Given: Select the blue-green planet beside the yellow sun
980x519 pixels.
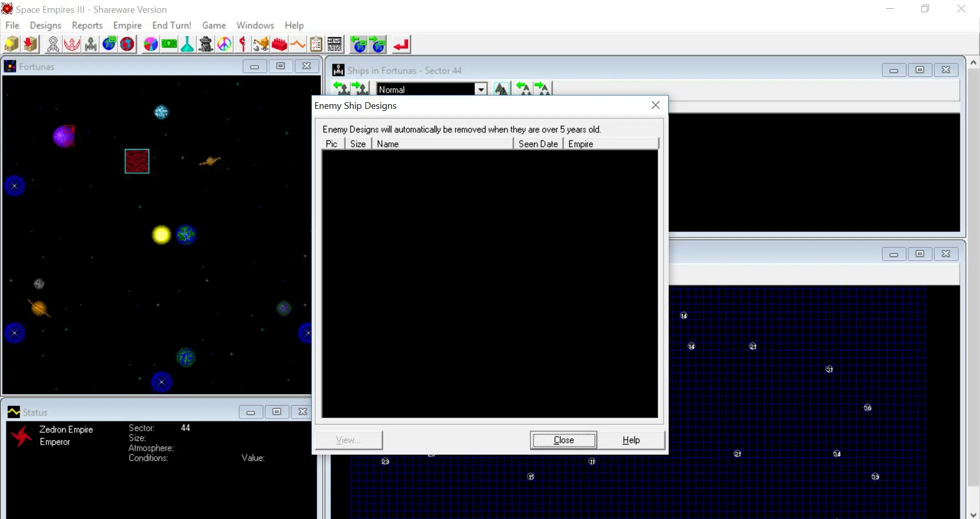Looking at the screenshot, I should pos(186,234).
